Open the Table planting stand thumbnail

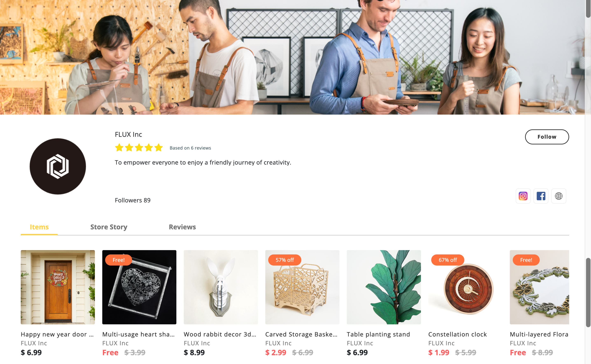384,287
